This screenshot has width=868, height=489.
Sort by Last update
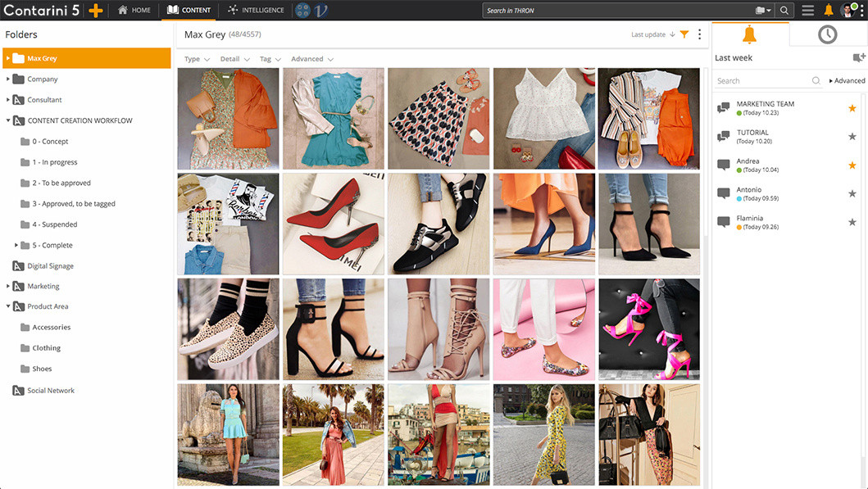pyautogui.click(x=648, y=34)
